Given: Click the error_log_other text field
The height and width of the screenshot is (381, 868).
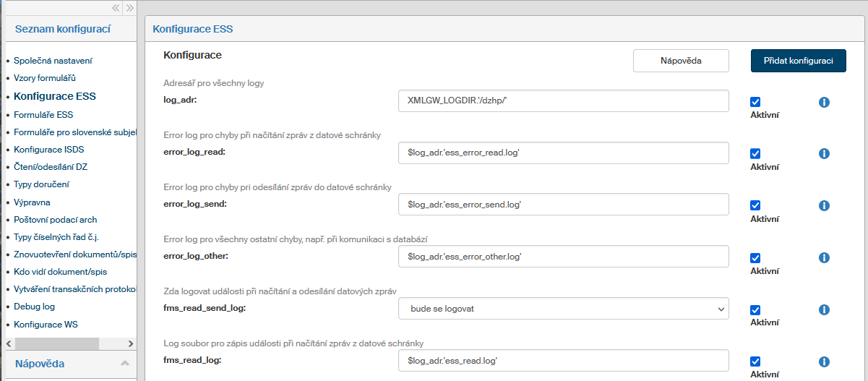Looking at the screenshot, I should (x=563, y=257).
